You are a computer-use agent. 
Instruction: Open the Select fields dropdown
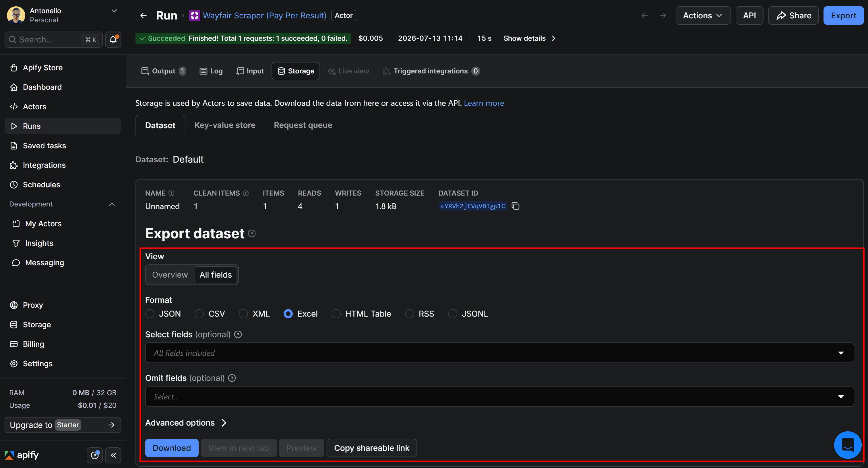pos(499,353)
